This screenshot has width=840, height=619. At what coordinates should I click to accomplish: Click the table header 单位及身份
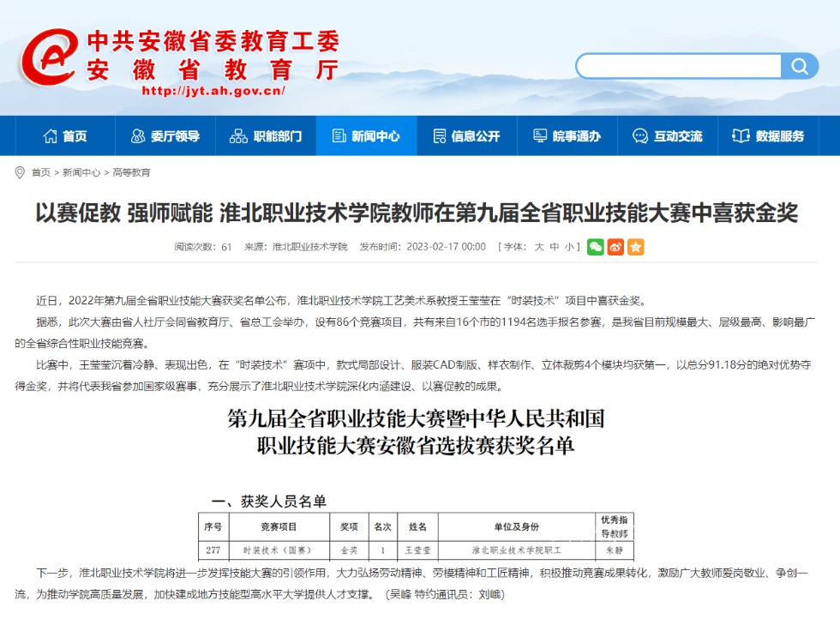click(x=517, y=527)
